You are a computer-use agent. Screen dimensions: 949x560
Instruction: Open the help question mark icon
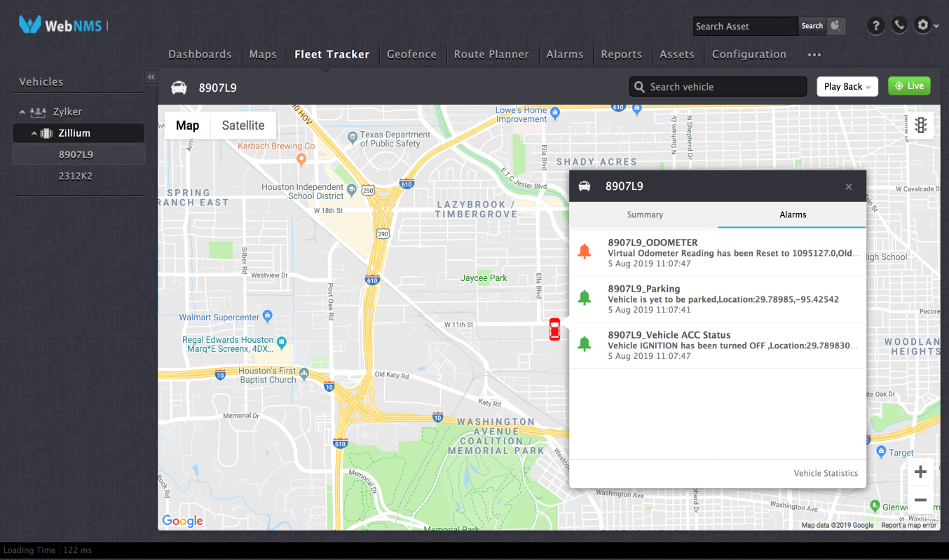click(875, 25)
